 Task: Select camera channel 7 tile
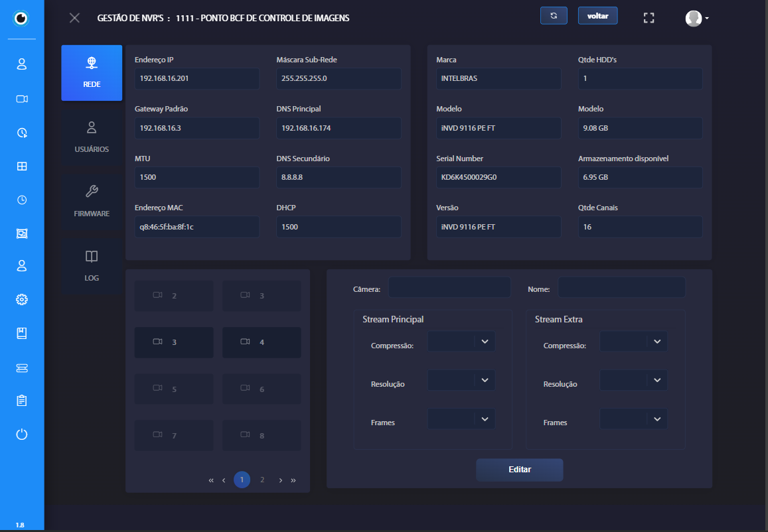[174, 436]
